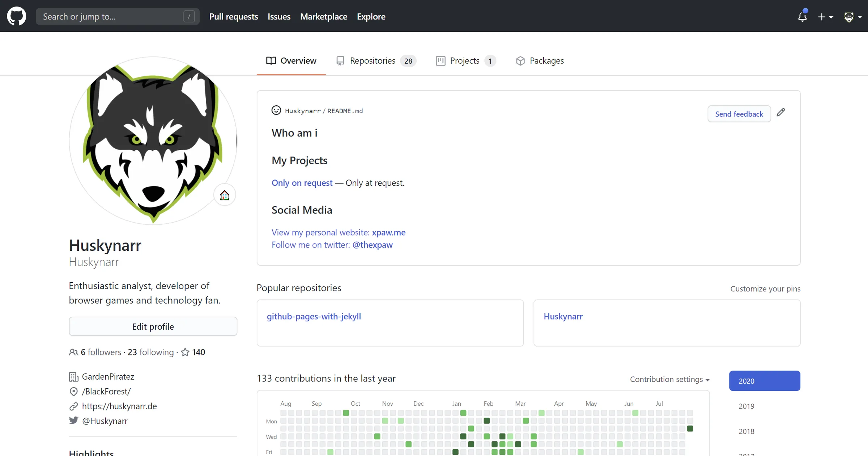Open the xpaw.me personal website link

click(389, 232)
